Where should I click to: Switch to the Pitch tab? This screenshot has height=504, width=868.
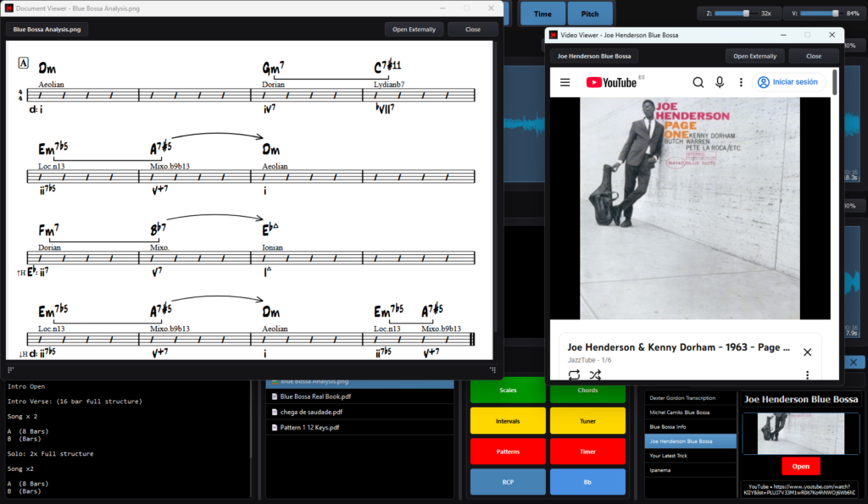pyautogui.click(x=590, y=14)
